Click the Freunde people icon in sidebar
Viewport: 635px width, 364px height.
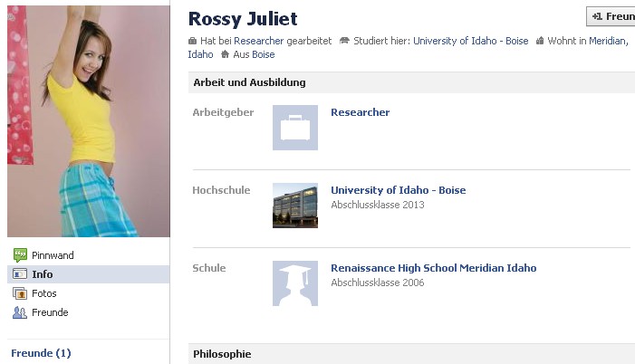20,312
